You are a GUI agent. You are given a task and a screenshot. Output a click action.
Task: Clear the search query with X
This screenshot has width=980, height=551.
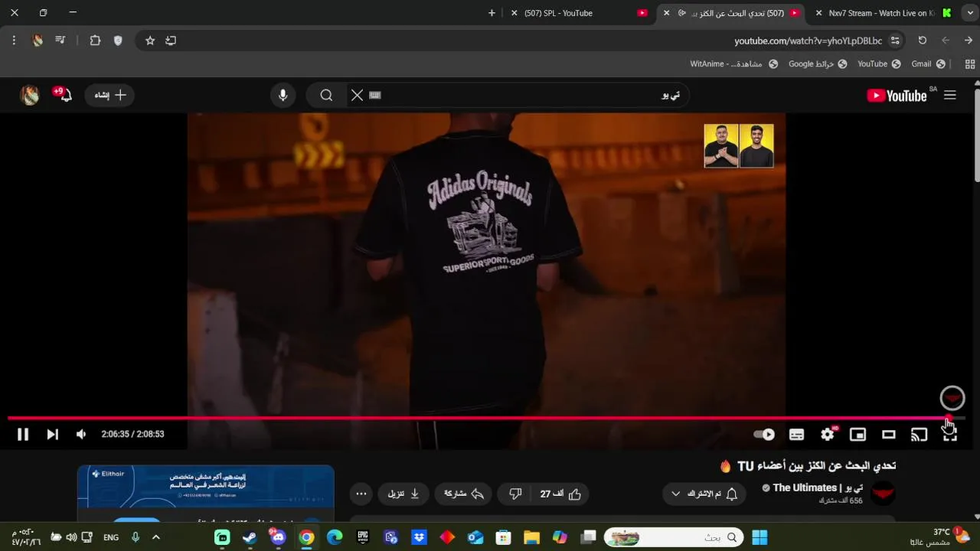tap(357, 95)
